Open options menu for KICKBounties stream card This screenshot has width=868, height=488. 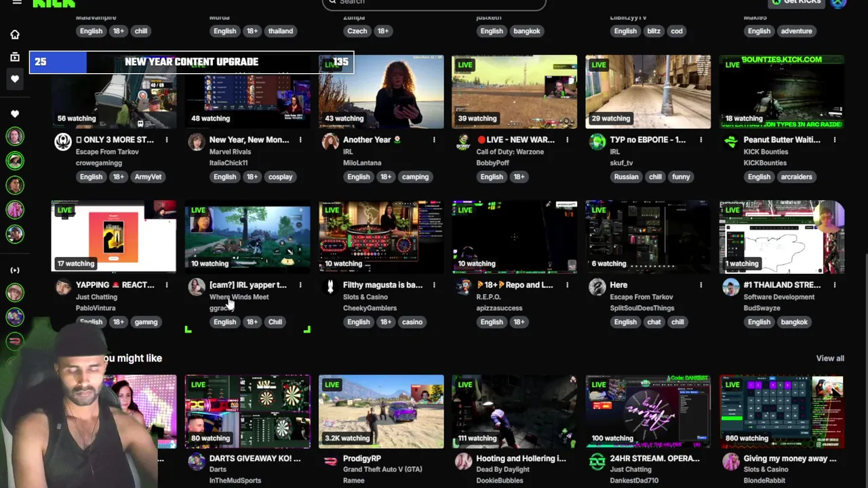tap(835, 140)
